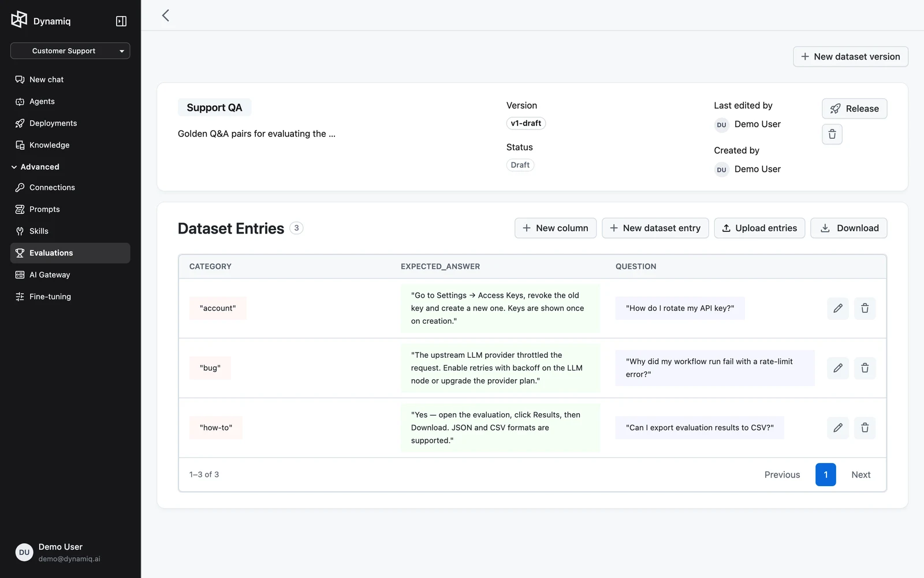Image resolution: width=924 pixels, height=578 pixels.
Task: Click the AI Gateway server icon
Action: click(x=20, y=275)
